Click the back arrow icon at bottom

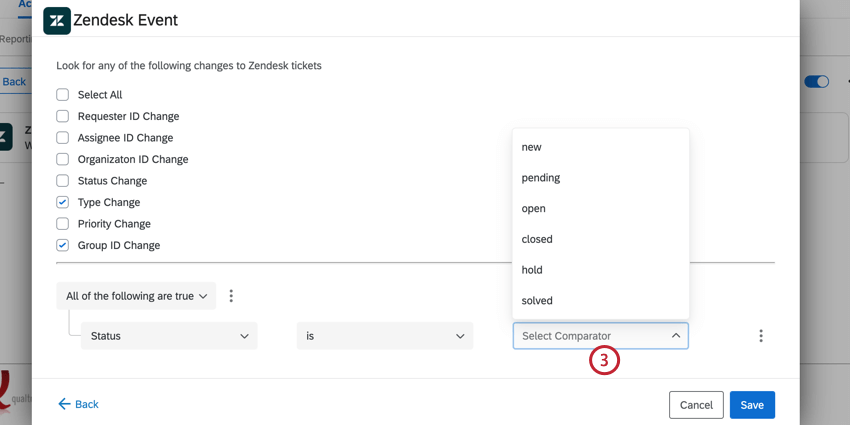coord(64,404)
